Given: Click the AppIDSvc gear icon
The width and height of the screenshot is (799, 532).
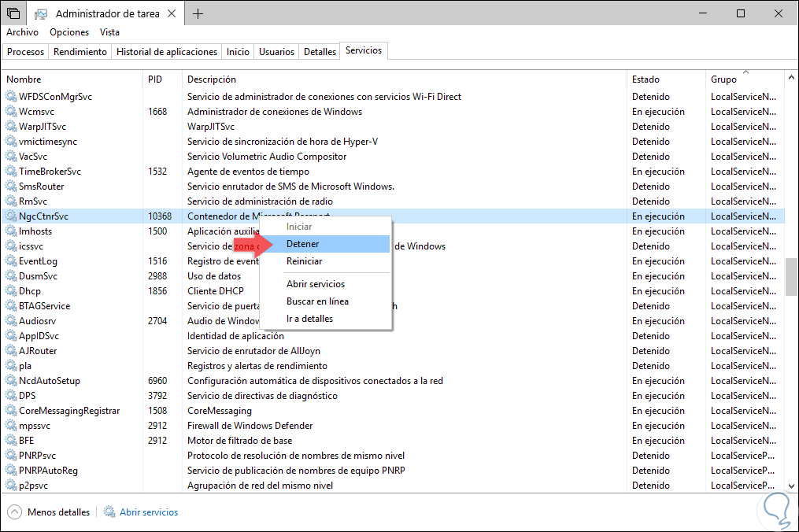Looking at the screenshot, I should pyautogui.click(x=11, y=336).
